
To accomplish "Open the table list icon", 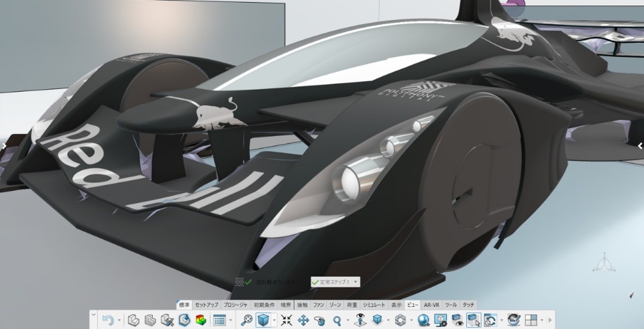I will point(220,320).
